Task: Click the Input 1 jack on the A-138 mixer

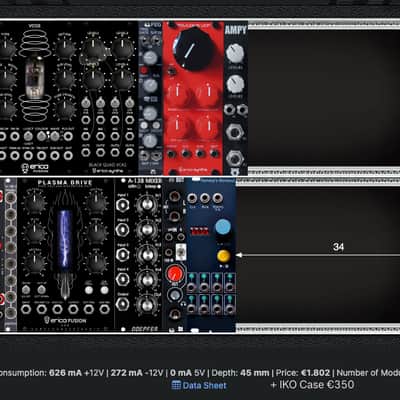Action: click(x=123, y=205)
